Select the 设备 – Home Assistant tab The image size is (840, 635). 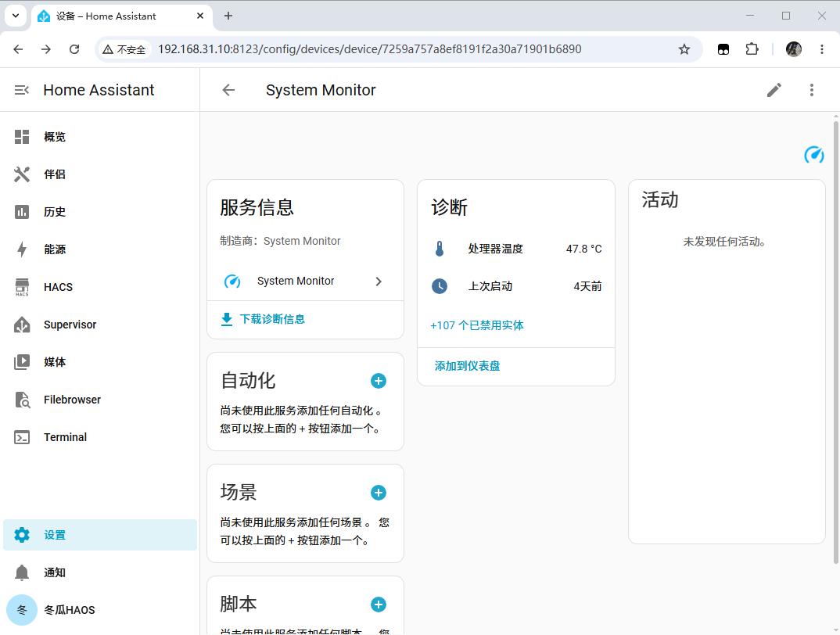click(121, 16)
